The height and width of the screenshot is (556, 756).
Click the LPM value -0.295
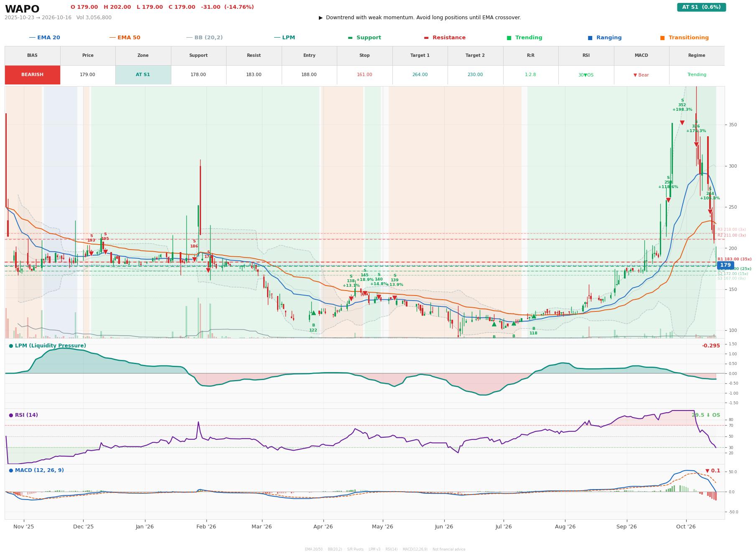[711, 346]
